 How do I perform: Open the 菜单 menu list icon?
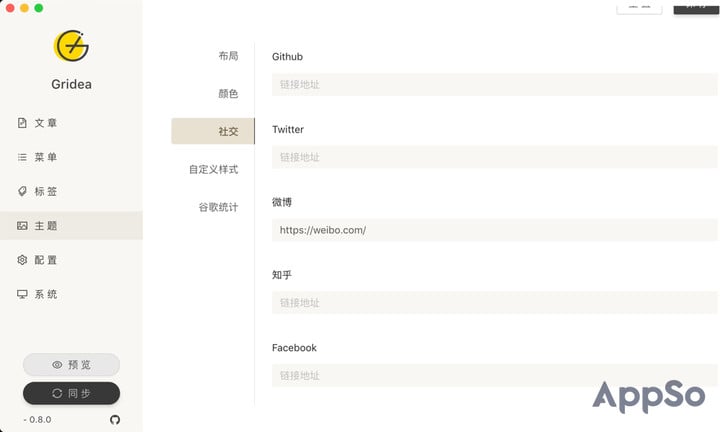(x=22, y=157)
